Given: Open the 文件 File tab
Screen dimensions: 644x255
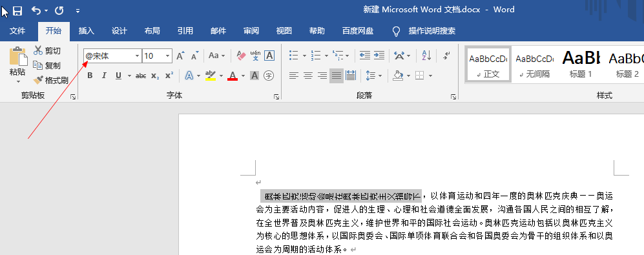Looking at the screenshot, I should click(x=17, y=31).
